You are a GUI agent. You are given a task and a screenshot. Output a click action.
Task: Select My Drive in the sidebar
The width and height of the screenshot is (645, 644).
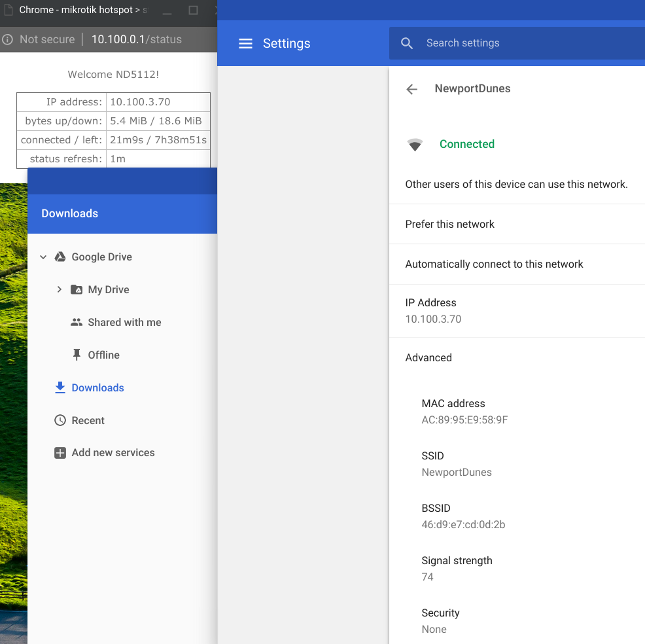(x=108, y=290)
